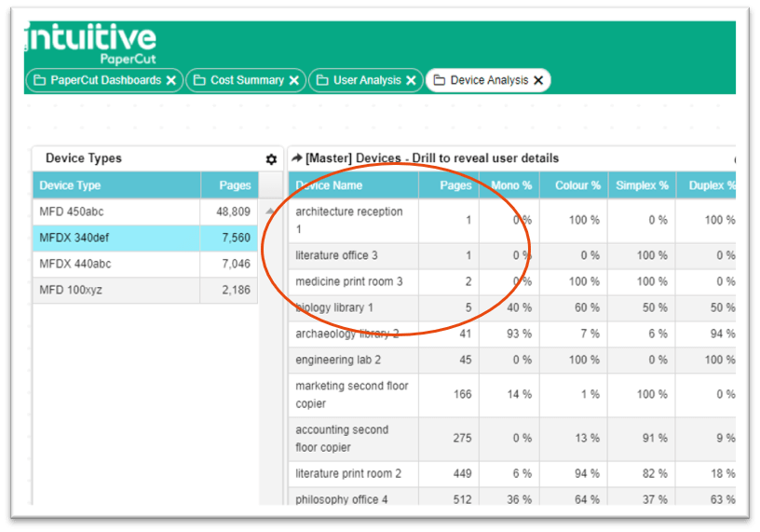
Task: Click the Master Devices panel title
Action: tap(432, 158)
